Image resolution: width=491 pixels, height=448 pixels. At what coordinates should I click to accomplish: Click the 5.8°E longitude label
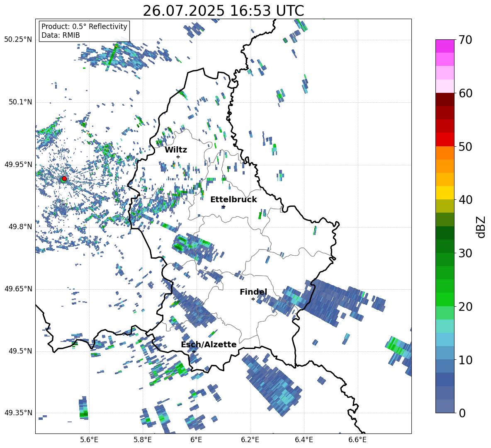(x=143, y=440)
